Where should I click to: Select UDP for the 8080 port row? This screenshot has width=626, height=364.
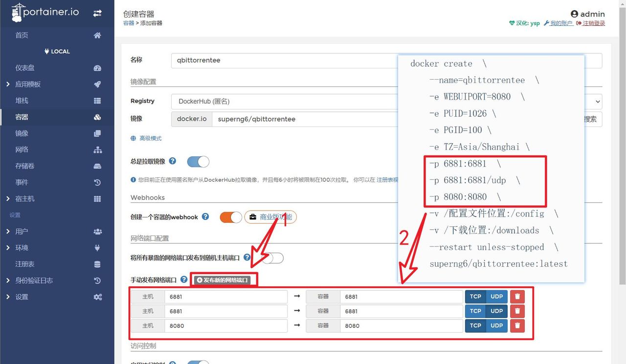[496, 326]
